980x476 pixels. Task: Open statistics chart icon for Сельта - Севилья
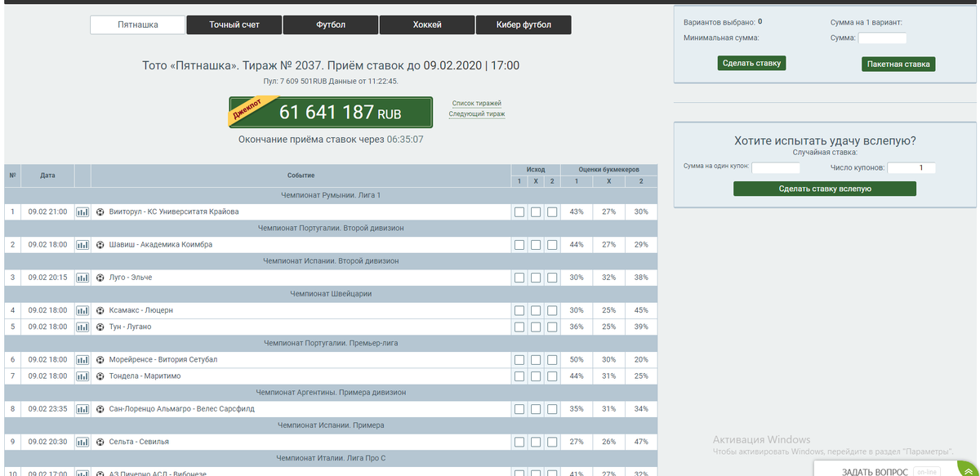82,442
